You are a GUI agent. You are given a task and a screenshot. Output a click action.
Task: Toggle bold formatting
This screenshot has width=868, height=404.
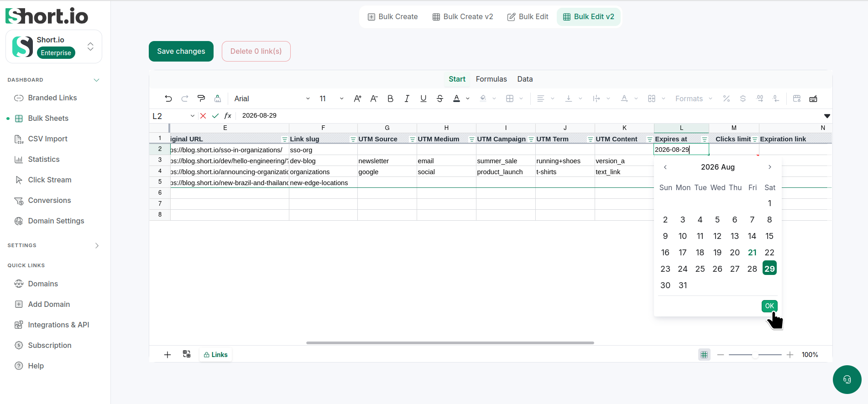click(x=390, y=98)
